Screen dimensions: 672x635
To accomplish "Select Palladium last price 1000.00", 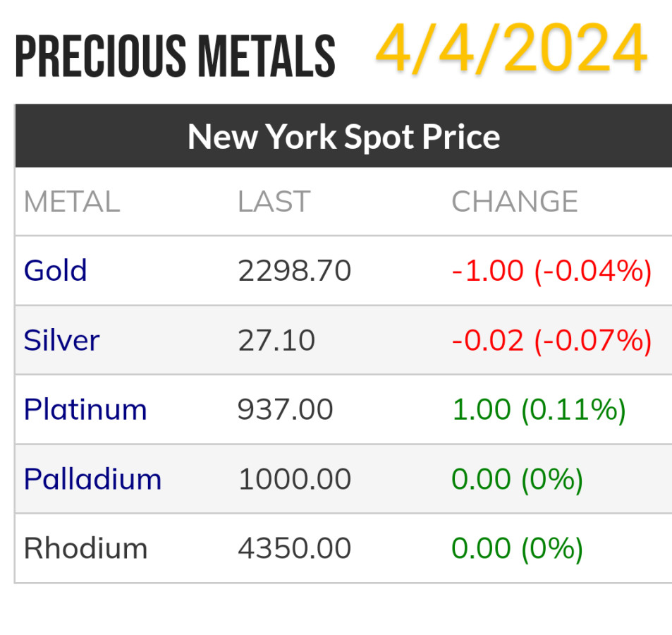I will tap(295, 479).
